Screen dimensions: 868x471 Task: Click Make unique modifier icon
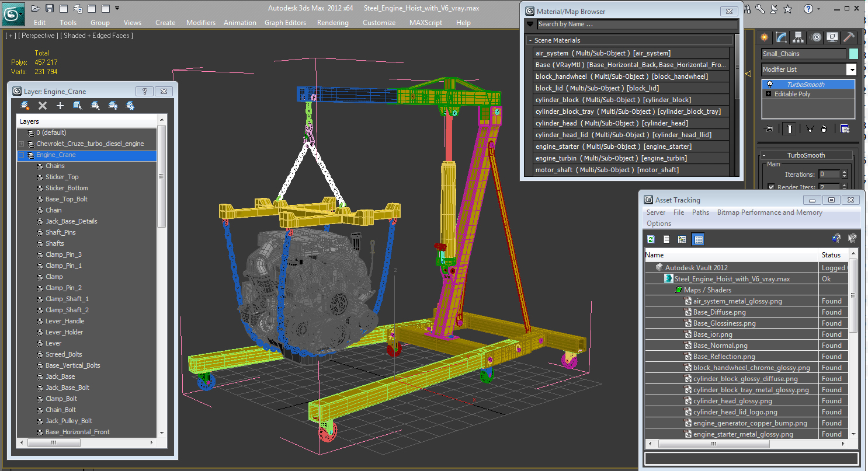[809, 128]
